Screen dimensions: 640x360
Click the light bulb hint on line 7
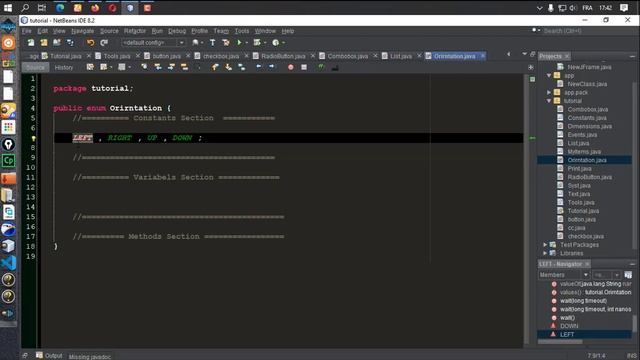33,138
